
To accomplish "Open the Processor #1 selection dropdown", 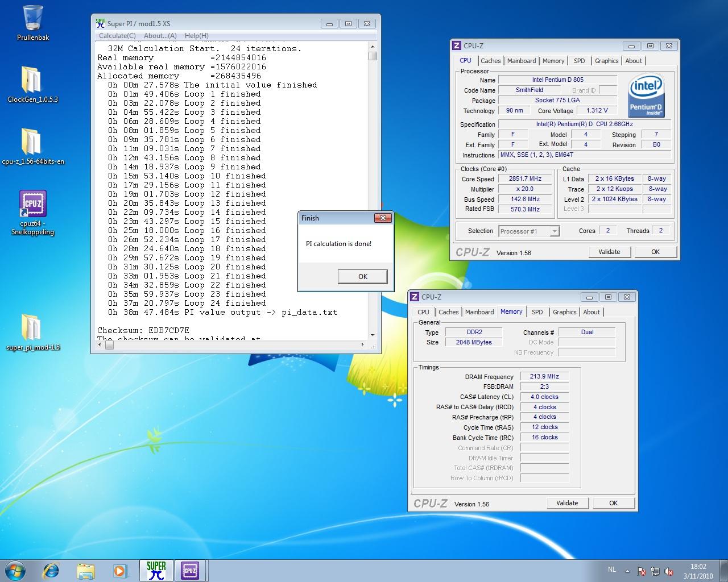I will coord(529,231).
